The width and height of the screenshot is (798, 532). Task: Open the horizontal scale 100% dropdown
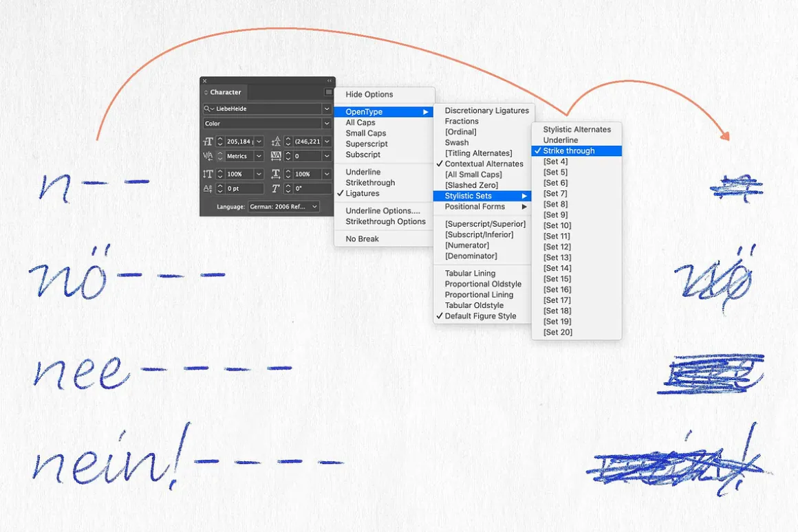pos(327,174)
